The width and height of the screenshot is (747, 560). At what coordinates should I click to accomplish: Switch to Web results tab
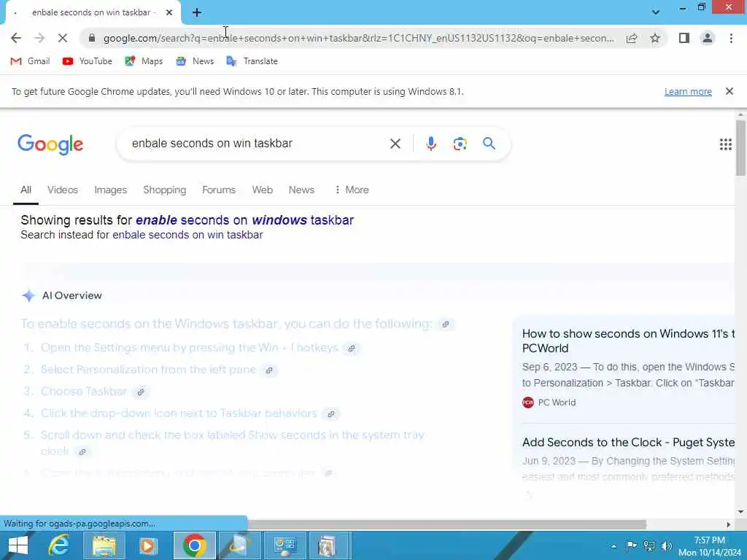coord(262,190)
